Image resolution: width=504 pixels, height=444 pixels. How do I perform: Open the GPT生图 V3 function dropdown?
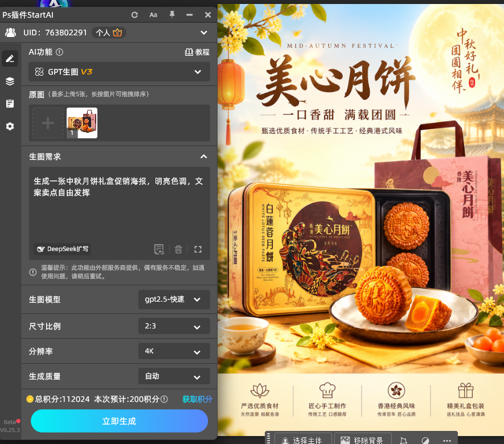[x=119, y=72]
